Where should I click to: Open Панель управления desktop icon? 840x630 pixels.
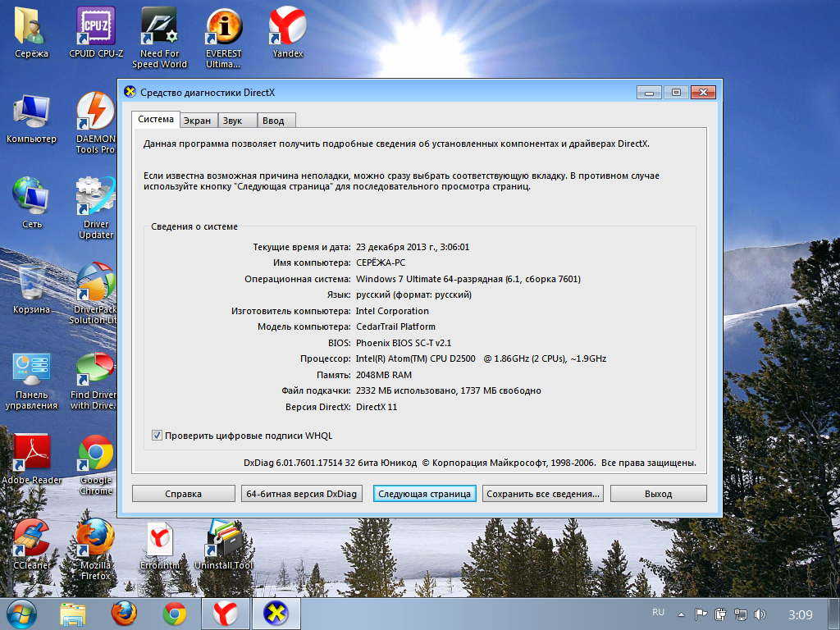(31, 381)
